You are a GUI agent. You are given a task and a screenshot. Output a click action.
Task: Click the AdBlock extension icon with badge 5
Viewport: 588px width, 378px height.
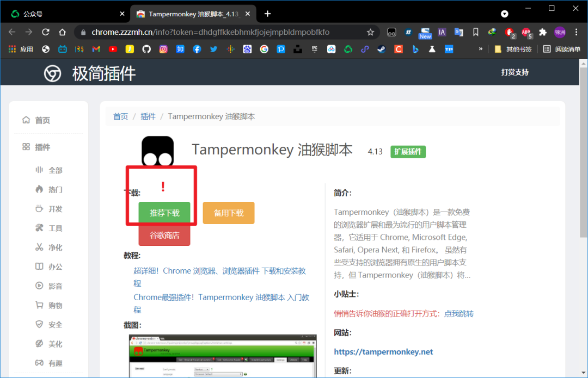click(526, 33)
